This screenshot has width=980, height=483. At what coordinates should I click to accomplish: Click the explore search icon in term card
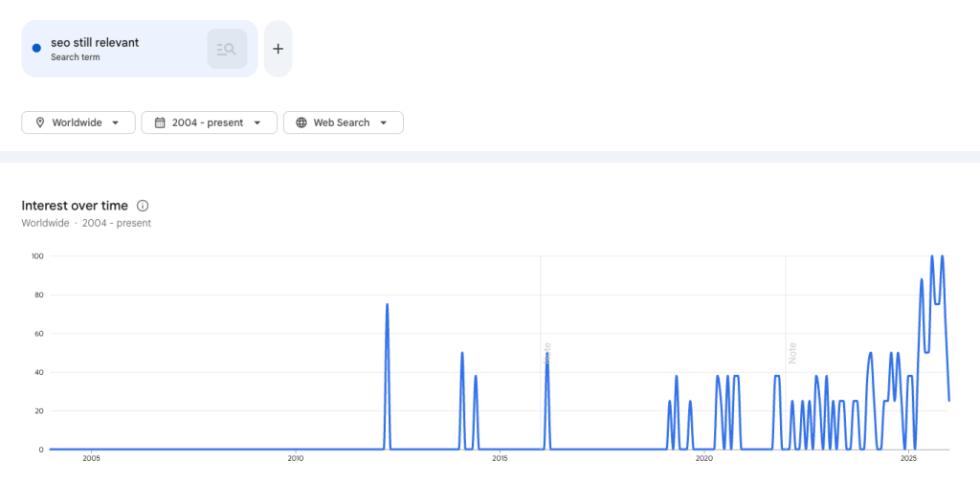[227, 49]
